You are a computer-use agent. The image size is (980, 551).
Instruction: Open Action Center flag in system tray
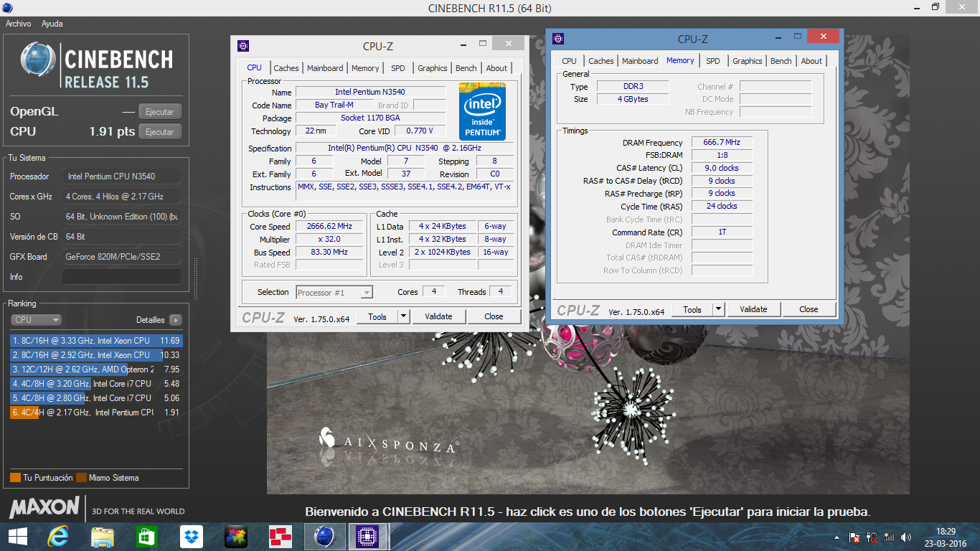(x=854, y=537)
